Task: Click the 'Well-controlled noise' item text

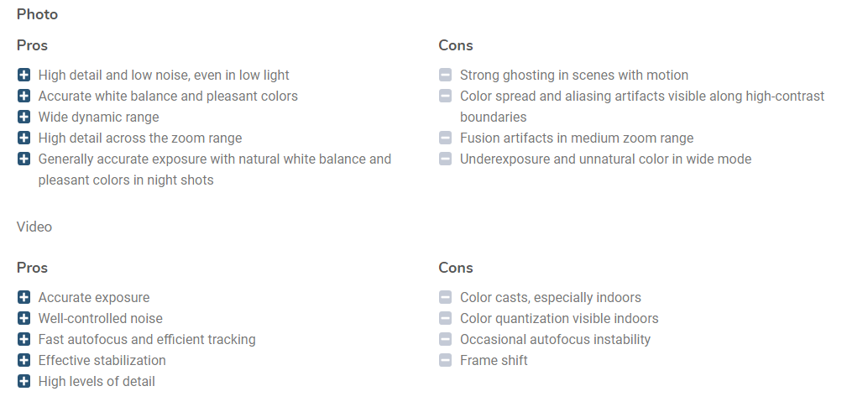Action: point(100,318)
